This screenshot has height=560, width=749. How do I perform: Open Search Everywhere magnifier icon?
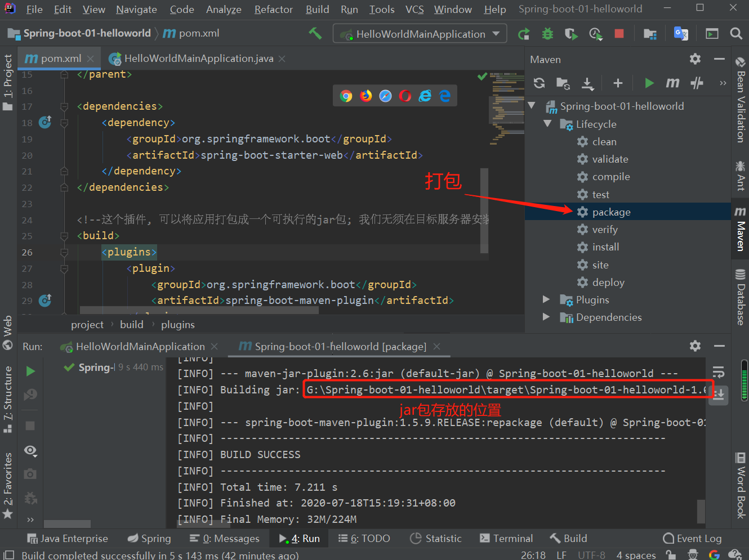click(736, 34)
